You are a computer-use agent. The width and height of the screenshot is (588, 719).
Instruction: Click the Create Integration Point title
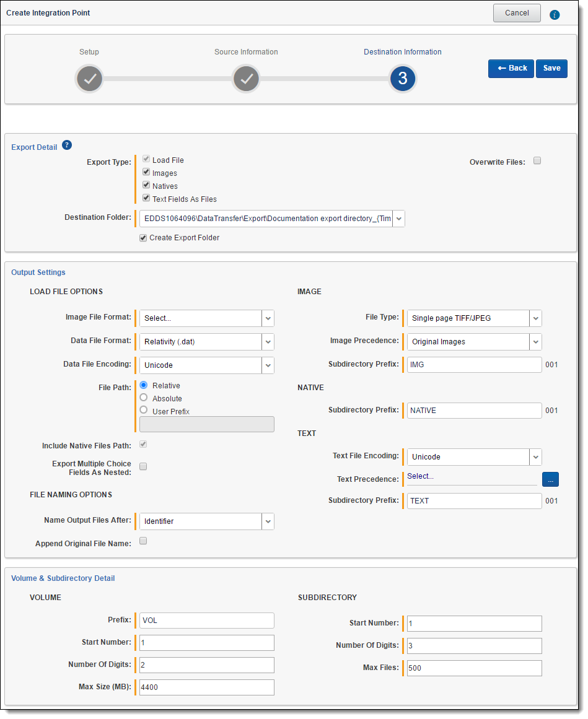pyautogui.click(x=48, y=13)
